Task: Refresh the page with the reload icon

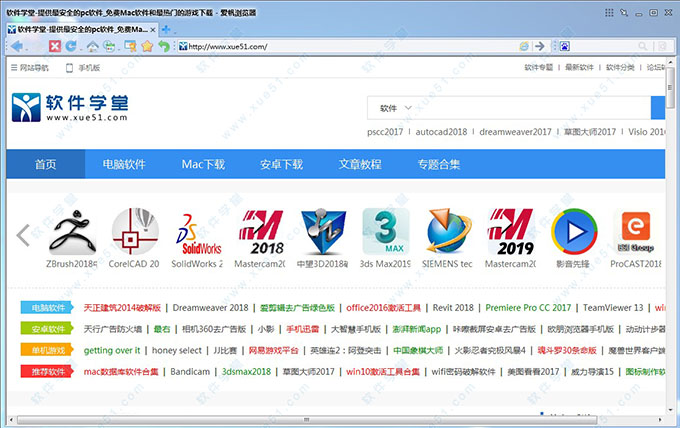Action: pos(71,46)
